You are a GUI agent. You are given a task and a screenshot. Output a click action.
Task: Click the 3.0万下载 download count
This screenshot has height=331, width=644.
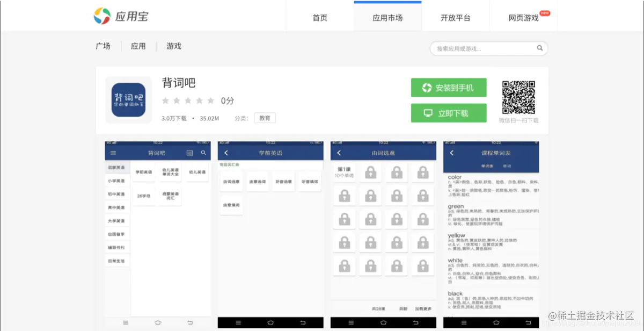click(x=174, y=118)
